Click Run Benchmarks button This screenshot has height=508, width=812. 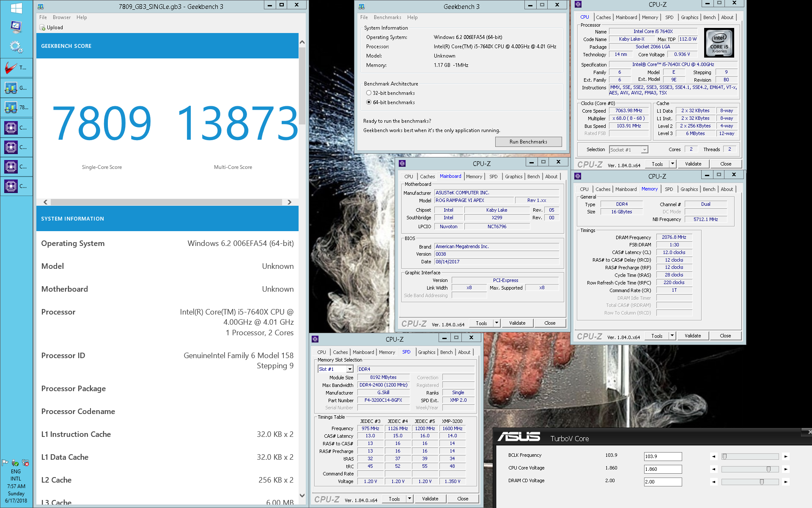point(528,142)
